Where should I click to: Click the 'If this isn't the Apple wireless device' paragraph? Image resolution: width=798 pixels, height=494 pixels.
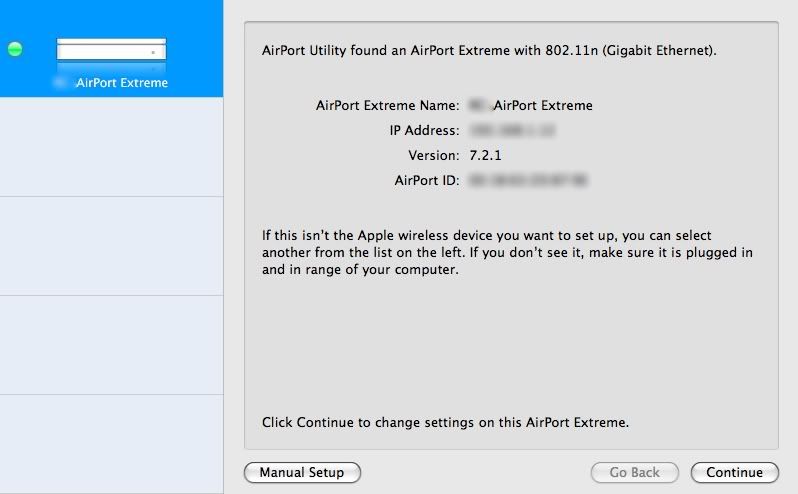point(507,252)
